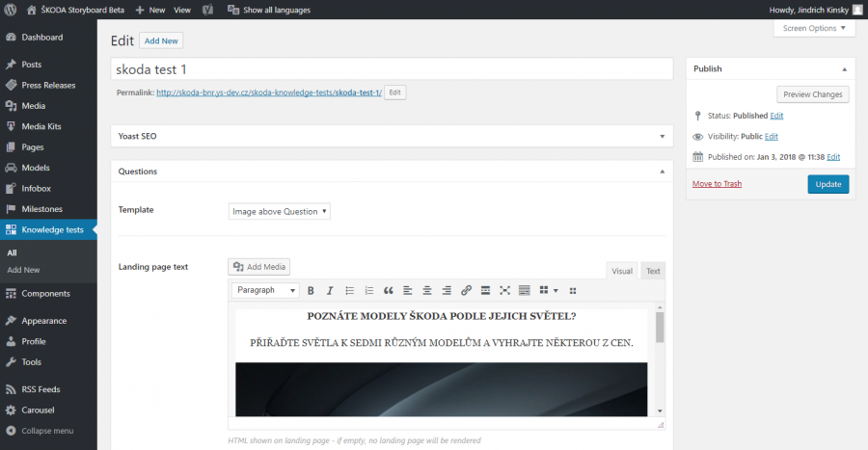Click the permalink Edit button
The image size is (868, 450).
point(394,93)
